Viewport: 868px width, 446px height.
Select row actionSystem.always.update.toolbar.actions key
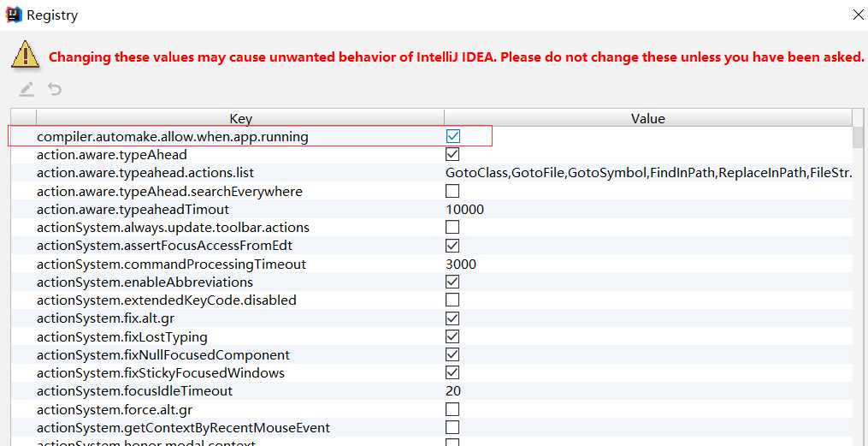pos(173,227)
